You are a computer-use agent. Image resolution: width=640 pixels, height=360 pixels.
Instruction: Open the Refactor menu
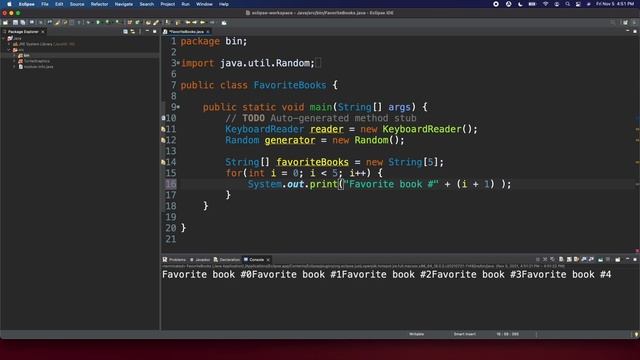pyautogui.click(x=99, y=4)
